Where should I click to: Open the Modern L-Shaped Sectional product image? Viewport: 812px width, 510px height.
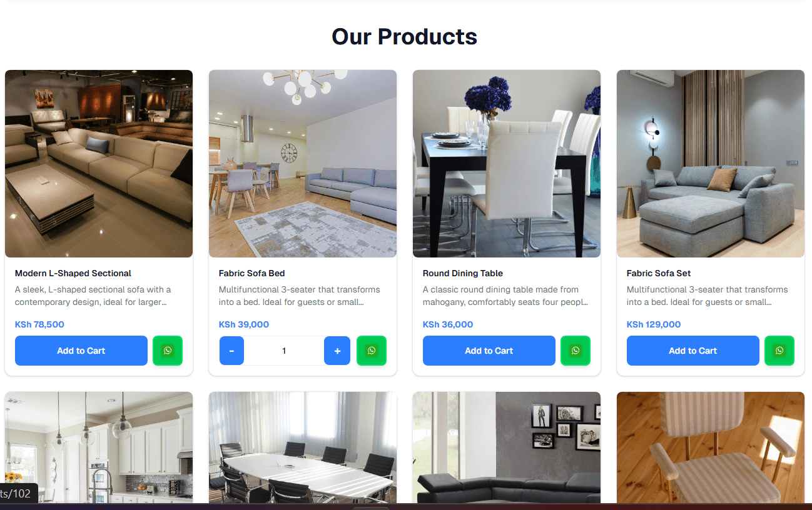pos(99,164)
